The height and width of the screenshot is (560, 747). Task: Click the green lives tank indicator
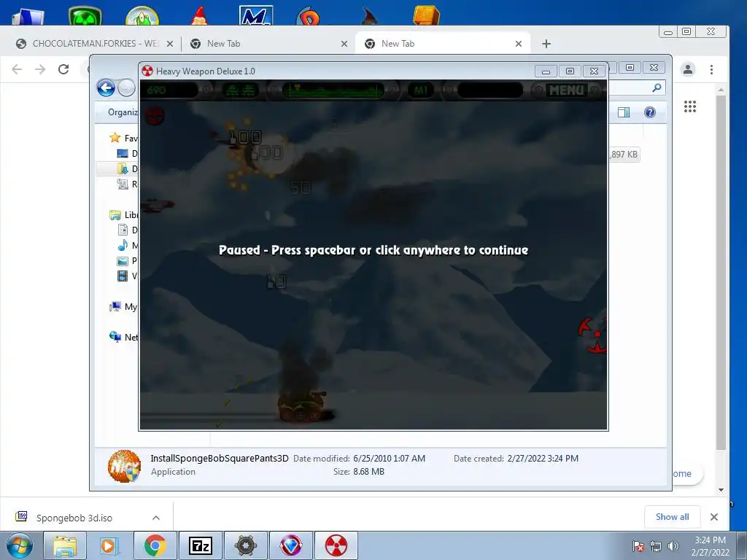tap(241, 90)
